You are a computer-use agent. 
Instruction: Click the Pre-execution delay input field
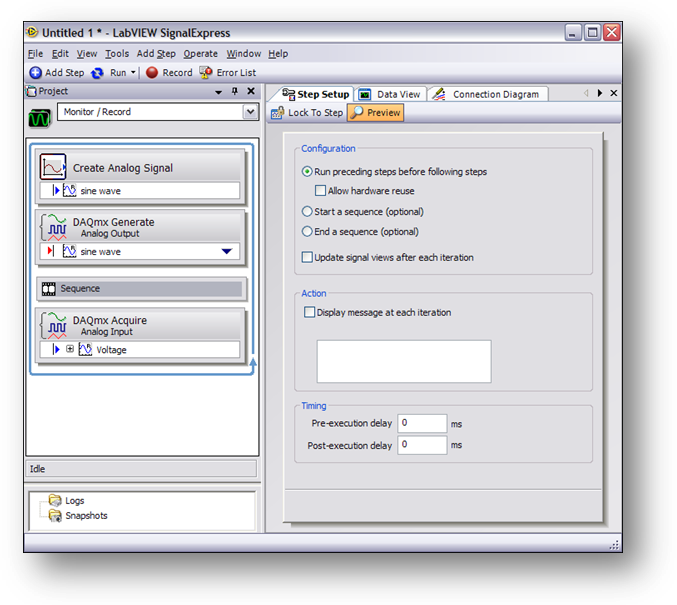click(x=422, y=423)
